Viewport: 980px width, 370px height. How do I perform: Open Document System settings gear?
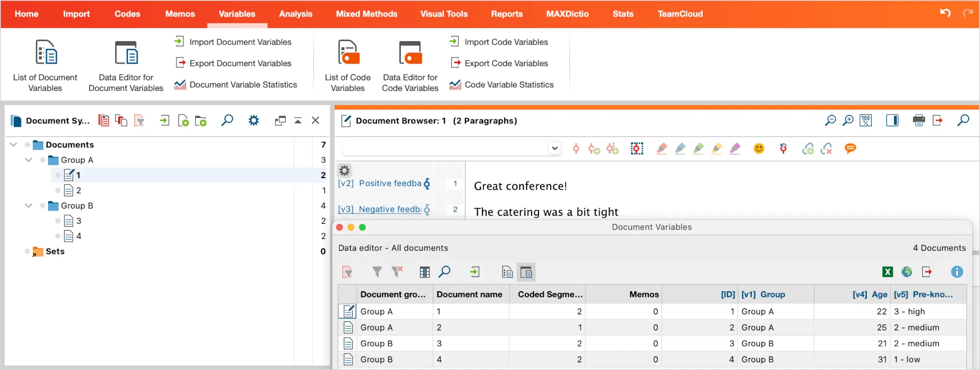[253, 120]
